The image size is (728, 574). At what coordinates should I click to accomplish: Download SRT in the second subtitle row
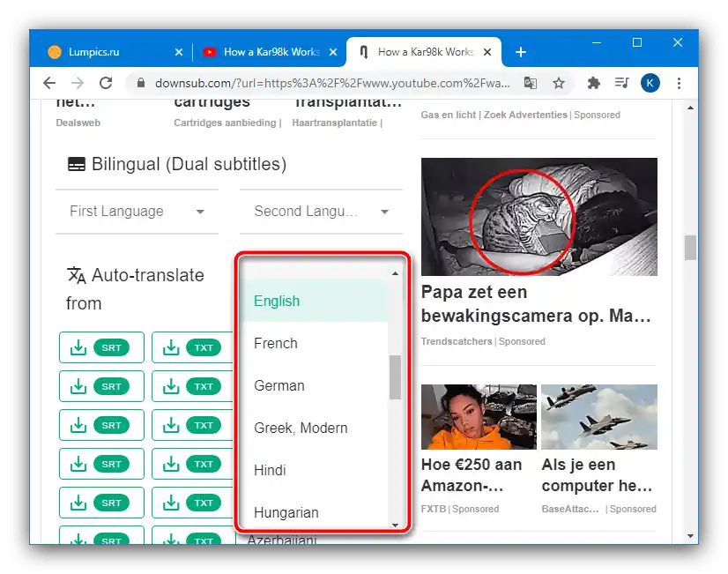pos(101,386)
